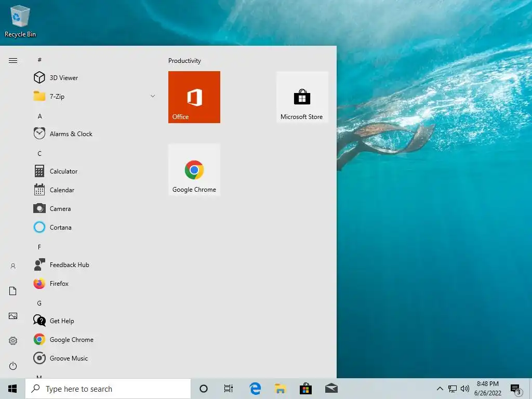Open Action Center notifications icon

pyautogui.click(x=516, y=389)
